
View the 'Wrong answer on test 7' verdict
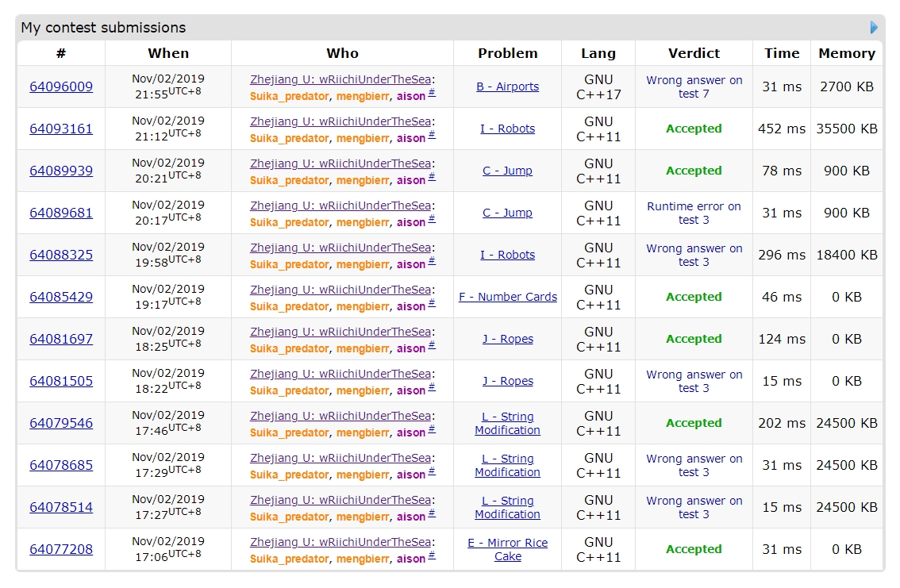click(x=694, y=86)
